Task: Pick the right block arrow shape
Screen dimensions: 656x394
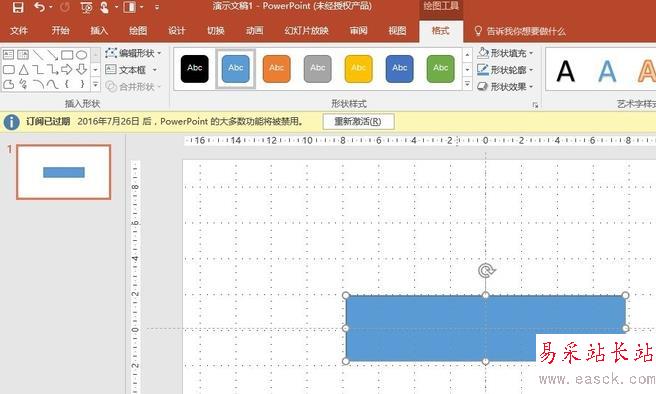Action: [x=67, y=69]
